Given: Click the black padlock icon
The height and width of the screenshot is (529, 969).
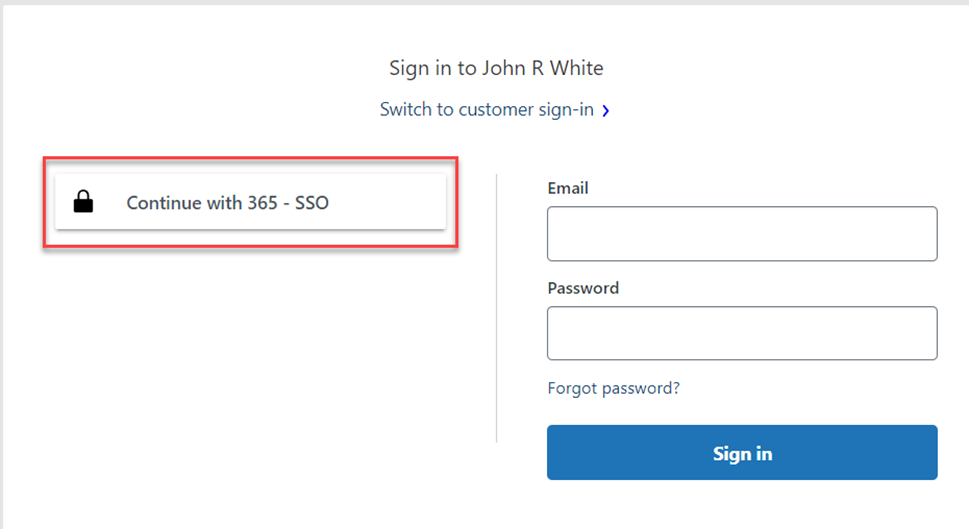Looking at the screenshot, I should coord(84,203).
